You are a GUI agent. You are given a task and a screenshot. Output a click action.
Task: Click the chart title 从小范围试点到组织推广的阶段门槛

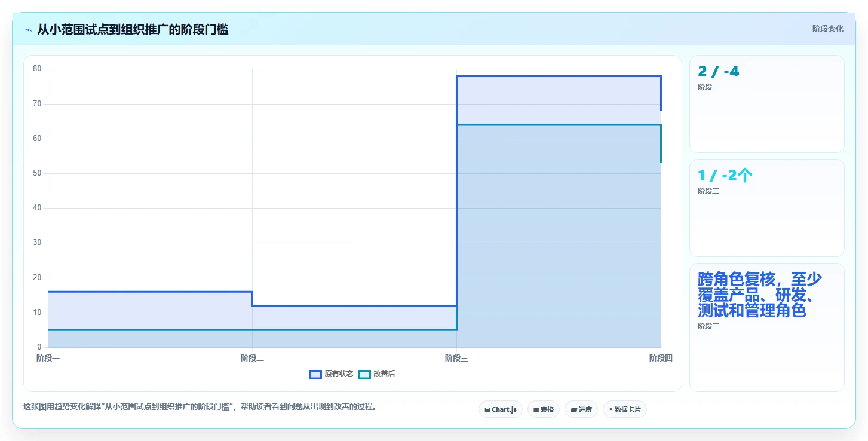pos(133,29)
